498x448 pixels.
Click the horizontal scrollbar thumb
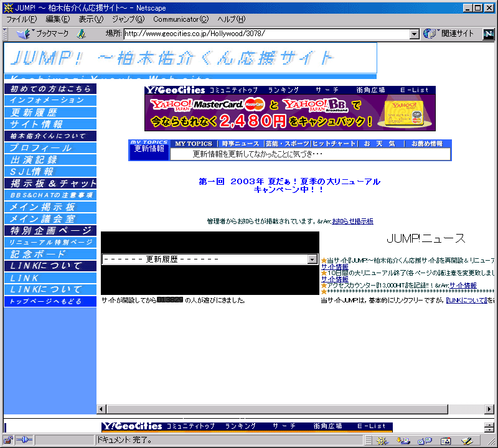coord(277,409)
